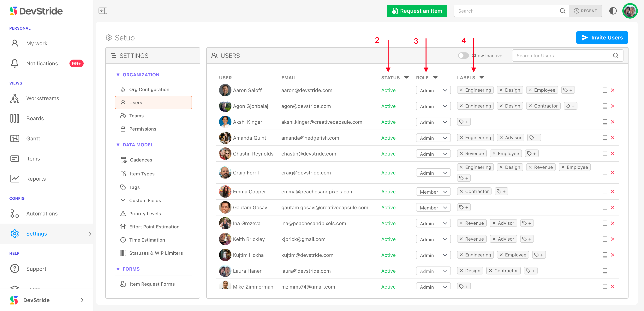Click the STATUS column filter icon
644x311 pixels.
(x=406, y=78)
